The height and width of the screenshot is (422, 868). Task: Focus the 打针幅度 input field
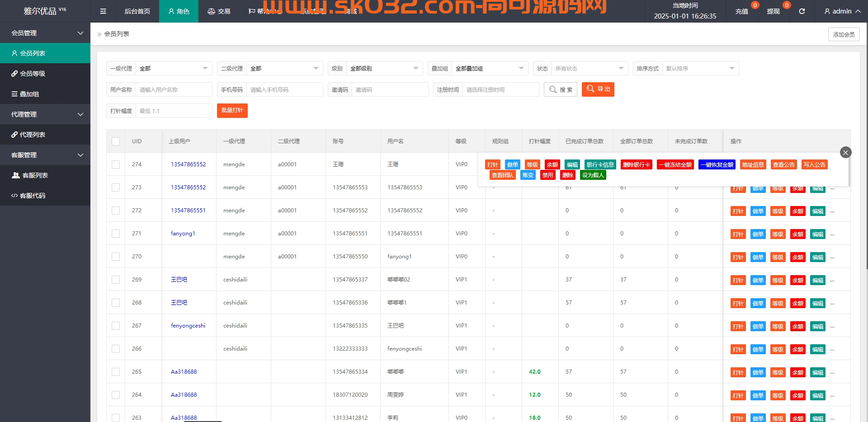coord(174,111)
